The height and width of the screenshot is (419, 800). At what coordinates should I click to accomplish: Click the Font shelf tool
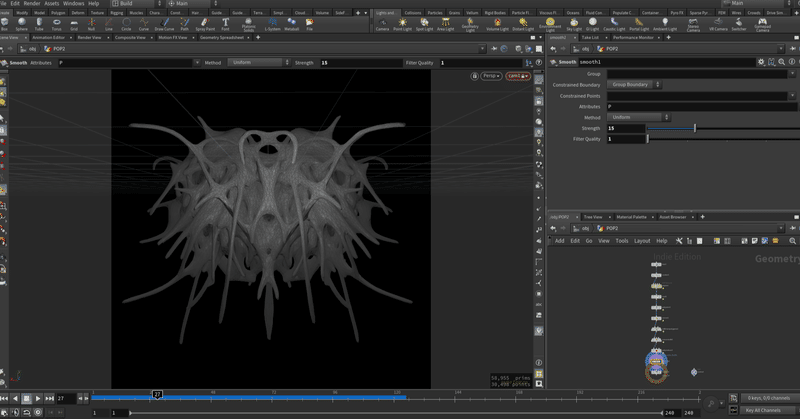226,24
